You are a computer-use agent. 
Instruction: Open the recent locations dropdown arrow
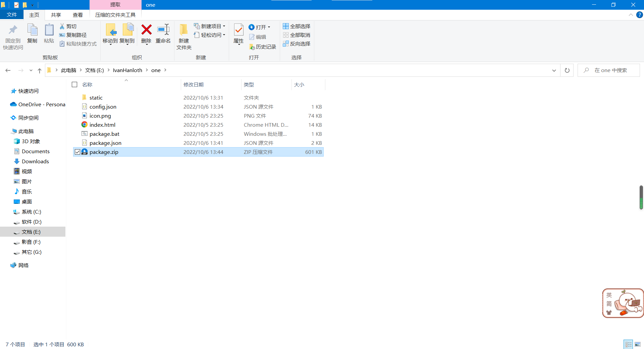(31, 70)
